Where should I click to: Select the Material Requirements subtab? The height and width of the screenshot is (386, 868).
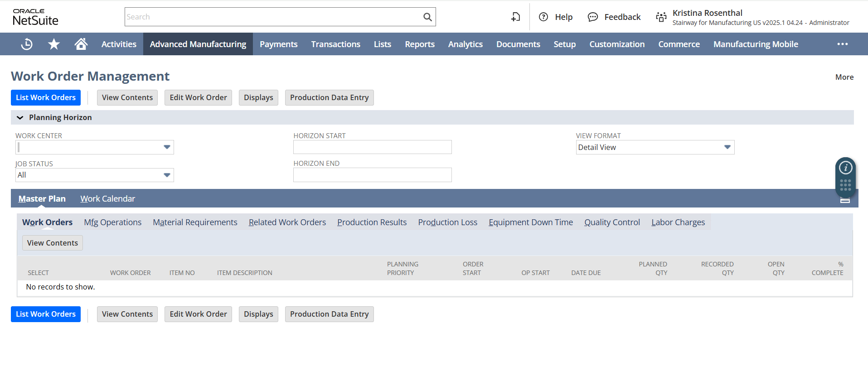[195, 222]
